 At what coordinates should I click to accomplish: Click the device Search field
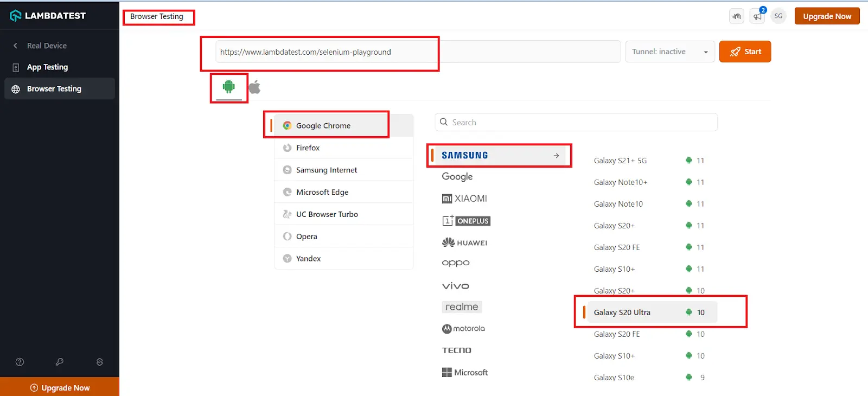pos(576,122)
